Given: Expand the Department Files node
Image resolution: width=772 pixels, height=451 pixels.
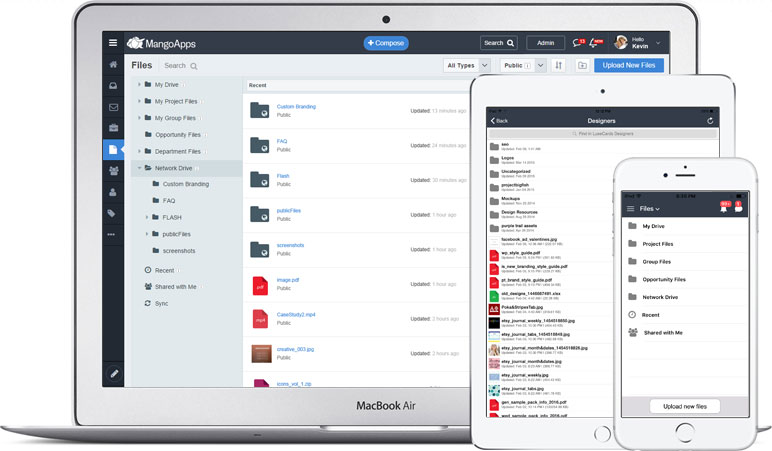Looking at the screenshot, I should tap(139, 152).
